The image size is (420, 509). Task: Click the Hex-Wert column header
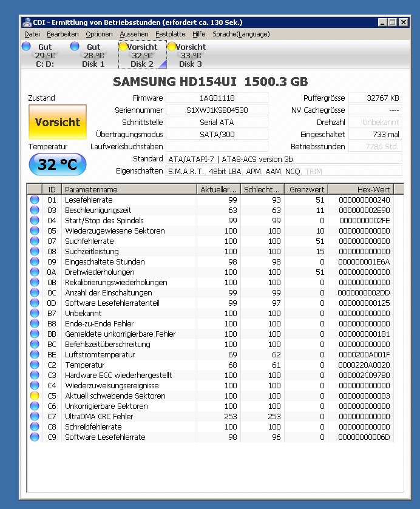(x=361, y=189)
